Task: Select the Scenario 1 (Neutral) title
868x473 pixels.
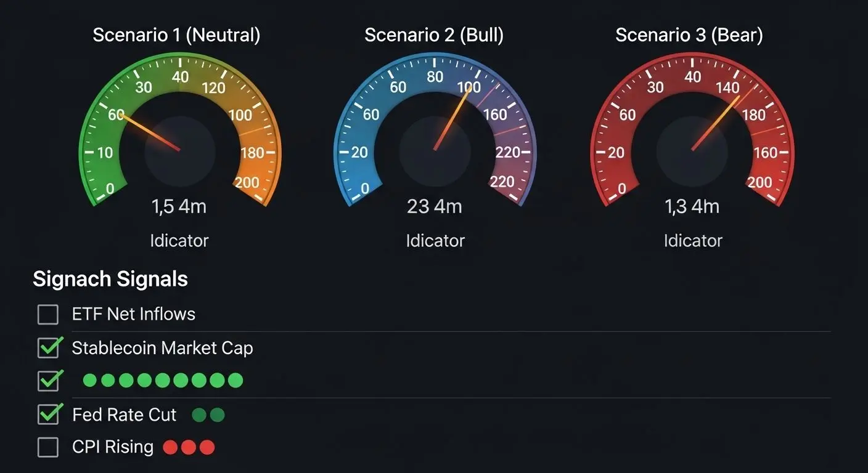Action: [x=176, y=35]
